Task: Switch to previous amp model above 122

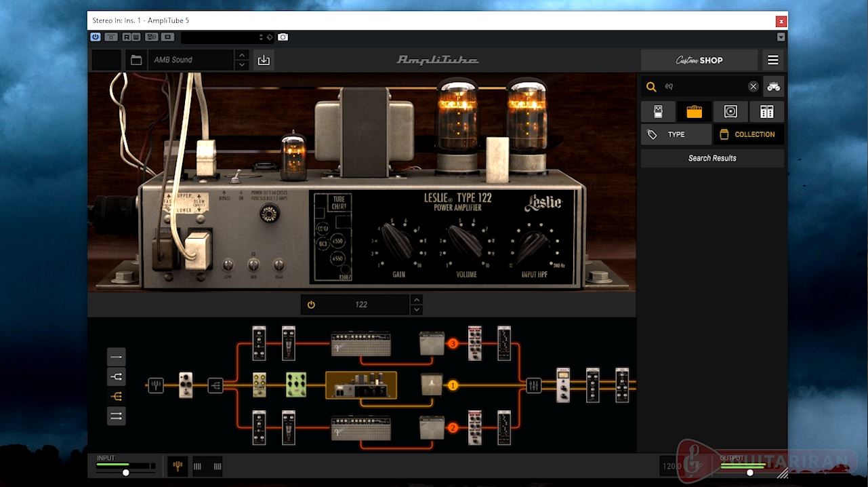Action: click(x=417, y=299)
